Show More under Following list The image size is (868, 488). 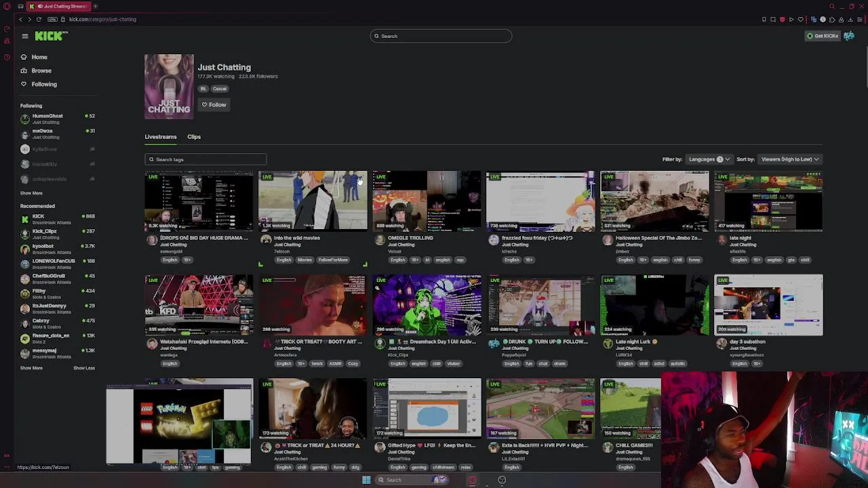pos(31,193)
